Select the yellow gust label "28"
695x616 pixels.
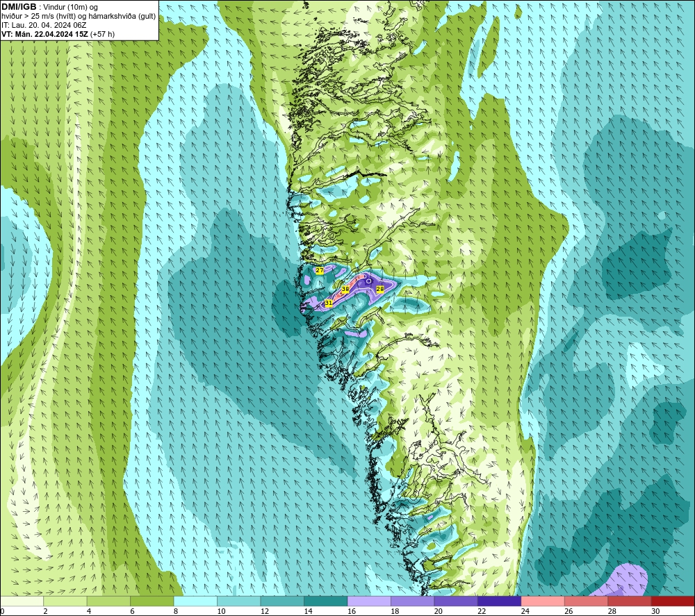tap(380, 289)
